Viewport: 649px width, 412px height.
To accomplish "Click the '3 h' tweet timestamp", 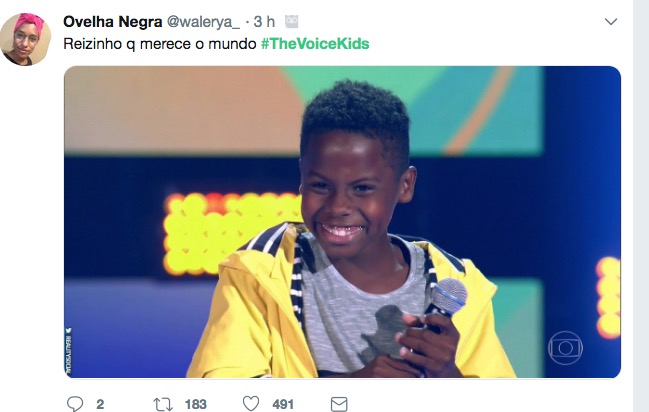I will [x=264, y=22].
